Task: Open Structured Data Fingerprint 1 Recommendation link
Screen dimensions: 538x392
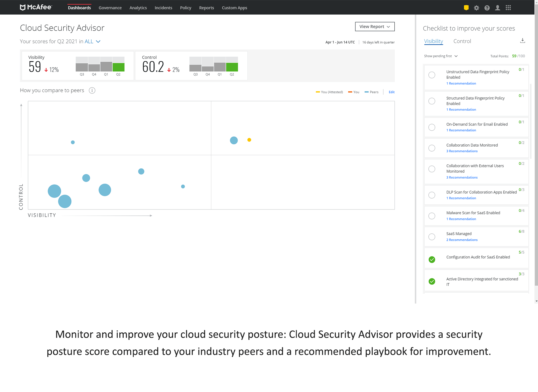Action: coord(461,110)
